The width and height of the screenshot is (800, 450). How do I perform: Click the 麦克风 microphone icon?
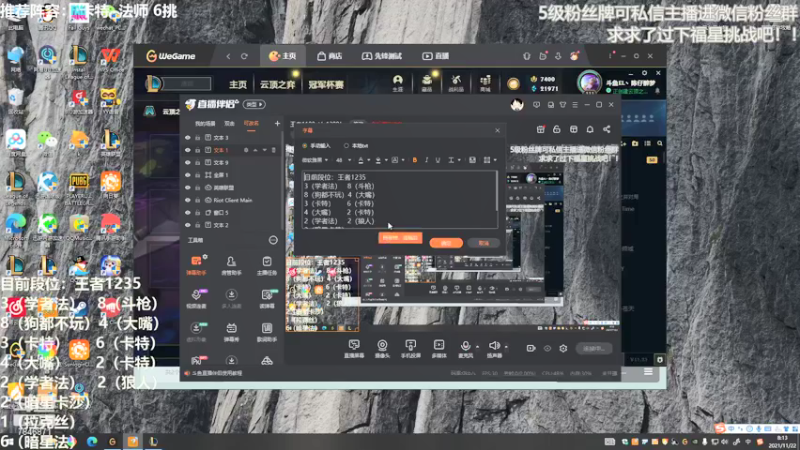[x=465, y=346]
